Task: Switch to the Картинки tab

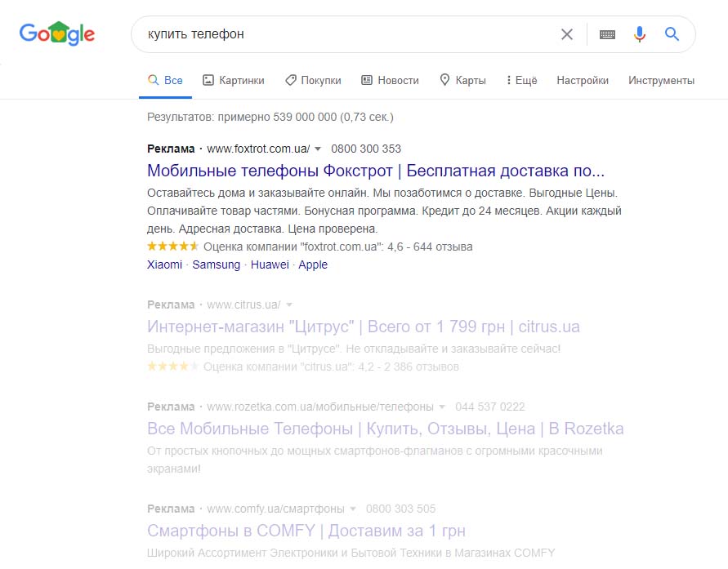Action: tap(234, 80)
